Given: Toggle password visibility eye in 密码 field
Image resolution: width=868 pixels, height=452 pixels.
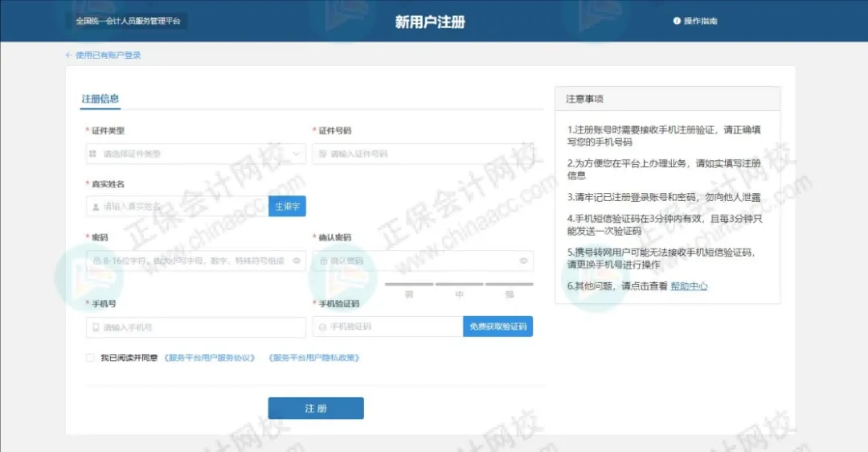Looking at the screenshot, I should [x=297, y=261].
